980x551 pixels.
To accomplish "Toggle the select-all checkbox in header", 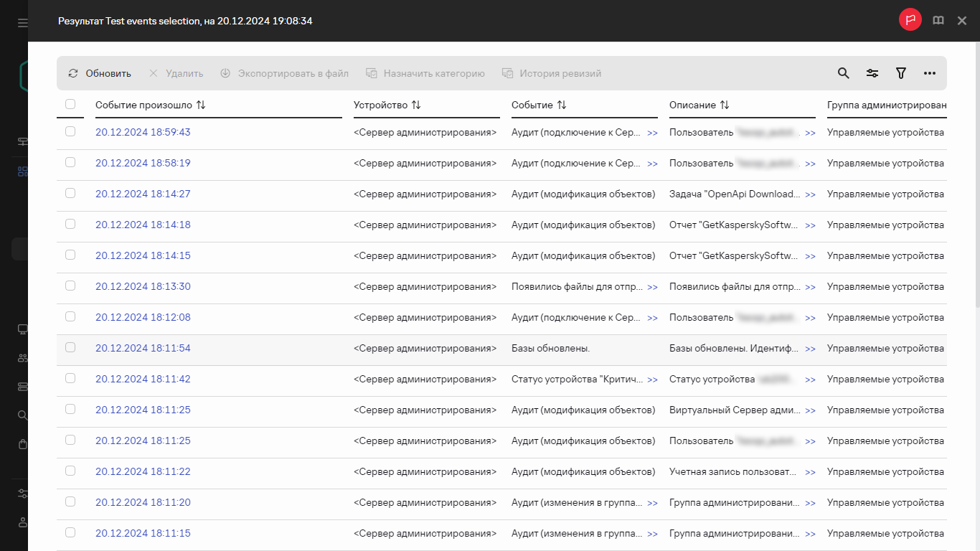I will tap(70, 105).
